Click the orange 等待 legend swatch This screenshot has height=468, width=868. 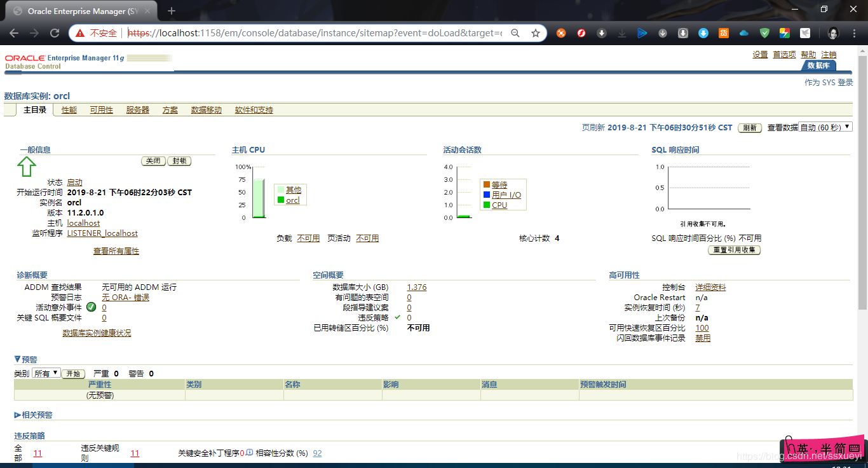[486, 184]
